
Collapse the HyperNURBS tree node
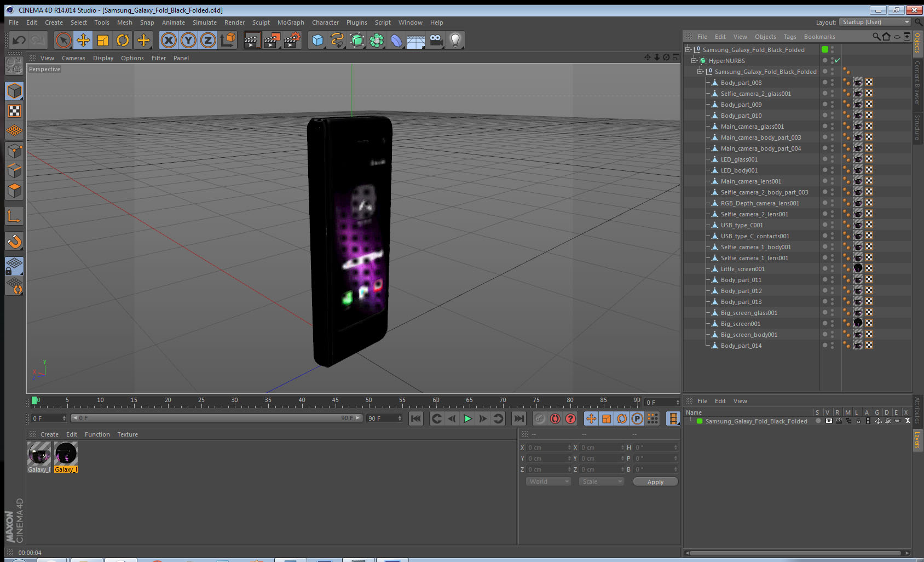click(694, 61)
